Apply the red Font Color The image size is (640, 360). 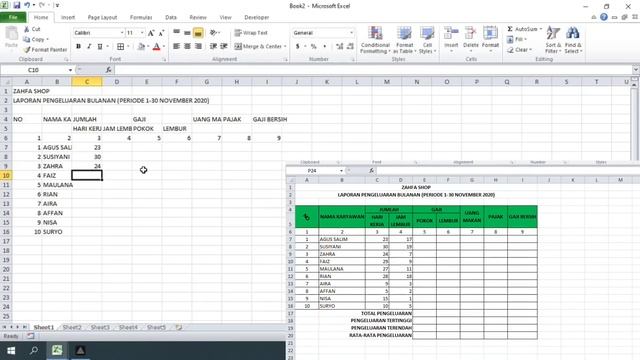[x=156, y=47]
